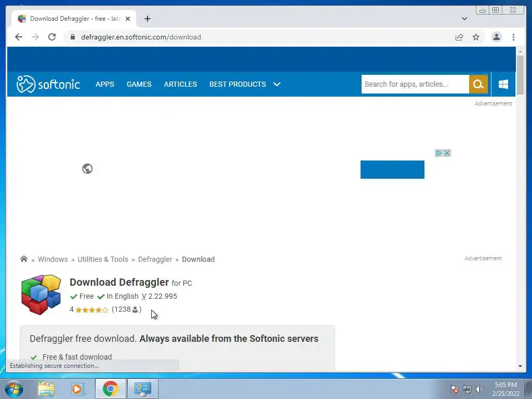Viewport: 532px width, 399px height.
Task: Open BEST PRODUCTS menu
Action: point(237,84)
